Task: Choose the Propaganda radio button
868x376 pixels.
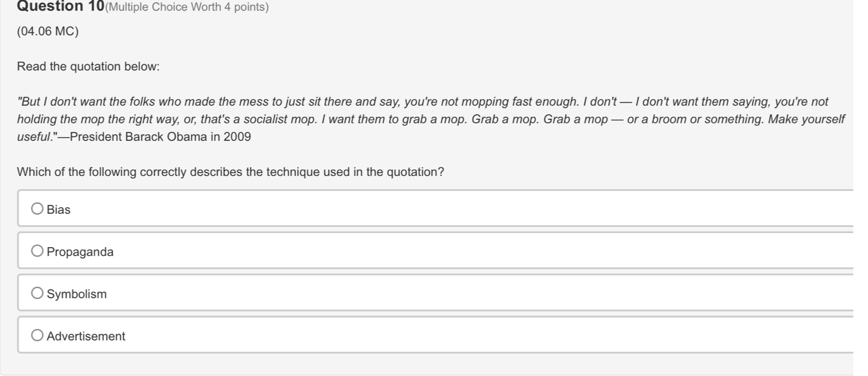Action: (x=37, y=251)
